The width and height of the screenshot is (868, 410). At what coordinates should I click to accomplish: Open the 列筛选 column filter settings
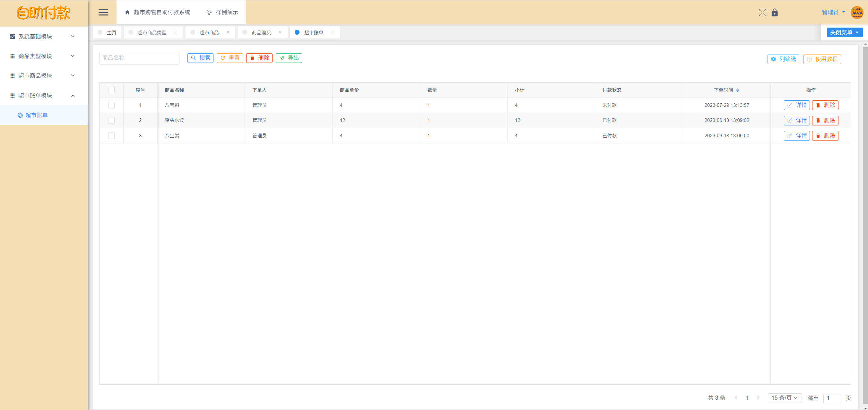point(783,59)
